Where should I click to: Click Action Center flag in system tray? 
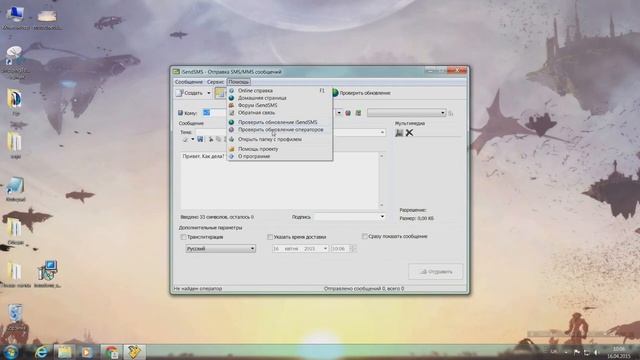(x=577, y=352)
